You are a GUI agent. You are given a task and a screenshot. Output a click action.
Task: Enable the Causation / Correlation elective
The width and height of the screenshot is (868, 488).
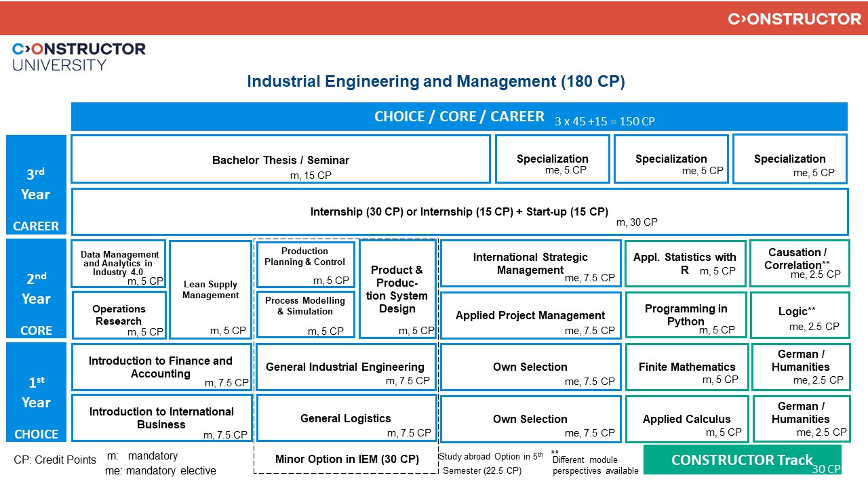(800, 263)
